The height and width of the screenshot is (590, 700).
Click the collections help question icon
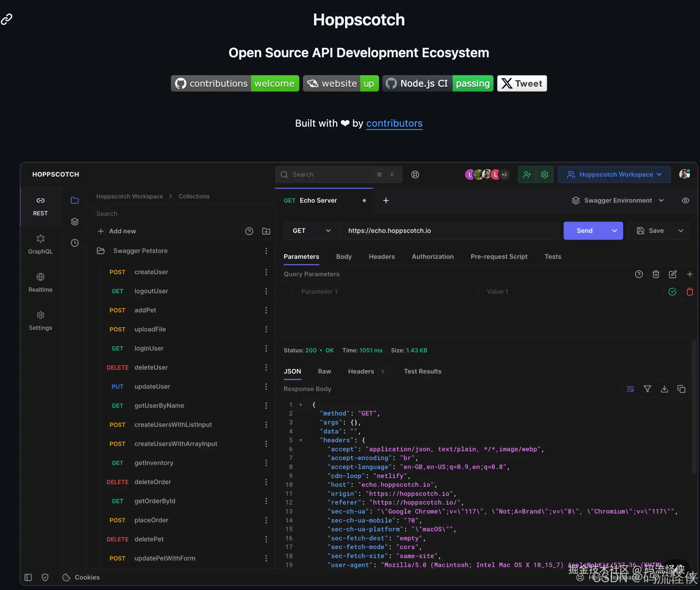point(249,231)
